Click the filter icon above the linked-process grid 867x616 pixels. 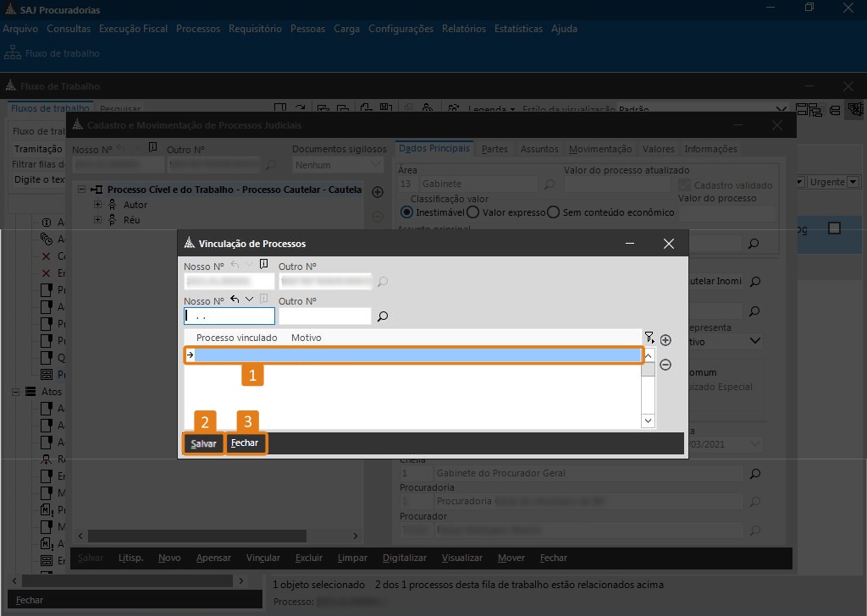point(649,337)
